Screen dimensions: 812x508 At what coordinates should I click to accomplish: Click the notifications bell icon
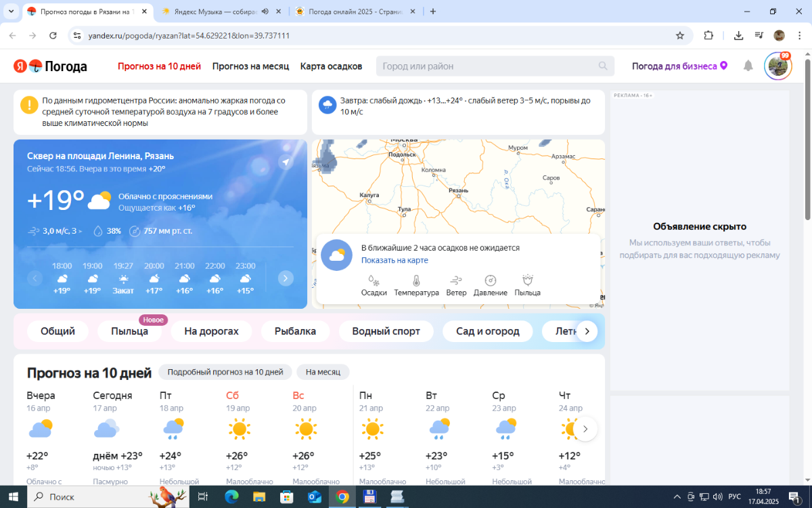pos(748,66)
